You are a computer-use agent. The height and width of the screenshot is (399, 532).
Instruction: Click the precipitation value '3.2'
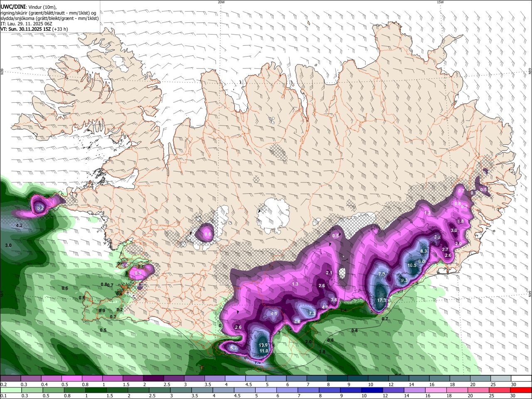(x=437, y=237)
